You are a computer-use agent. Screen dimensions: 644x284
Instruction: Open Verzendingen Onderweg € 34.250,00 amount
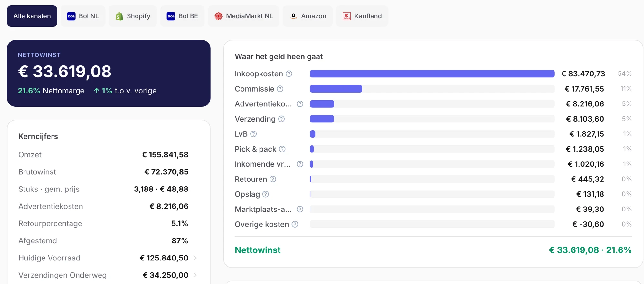(x=166, y=275)
